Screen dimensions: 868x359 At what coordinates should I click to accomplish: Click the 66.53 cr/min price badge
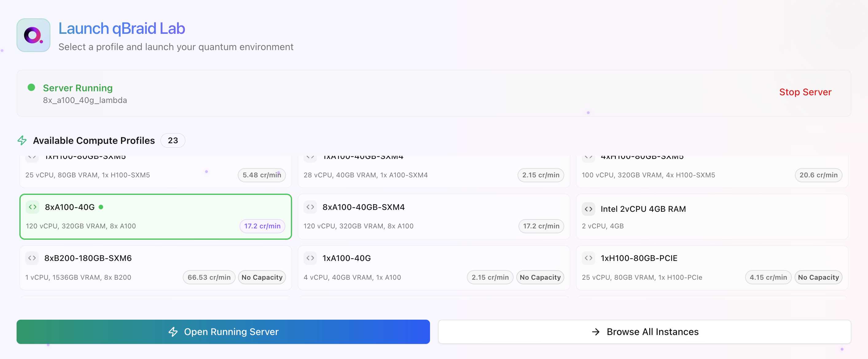pos(209,278)
